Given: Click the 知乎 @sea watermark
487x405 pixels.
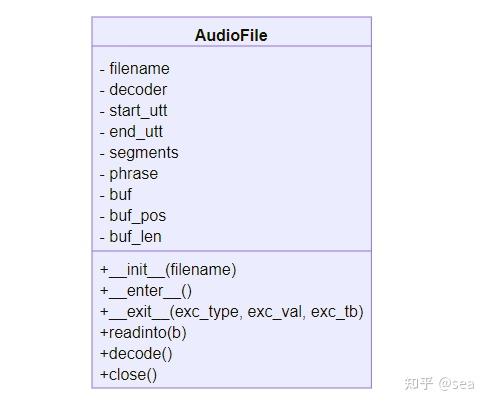Looking at the screenshot, I should (439, 384).
